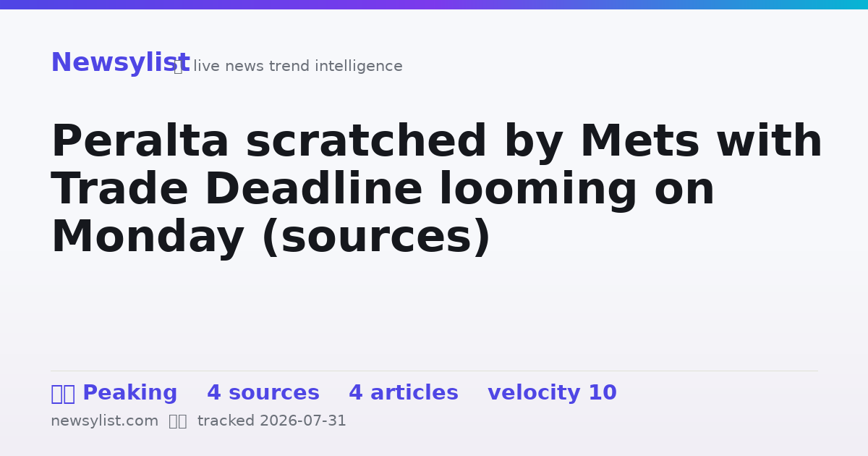Open the Peralta scratched by Mets headline
Image resolution: width=868 pixels, height=456 pixels.
[x=436, y=190]
